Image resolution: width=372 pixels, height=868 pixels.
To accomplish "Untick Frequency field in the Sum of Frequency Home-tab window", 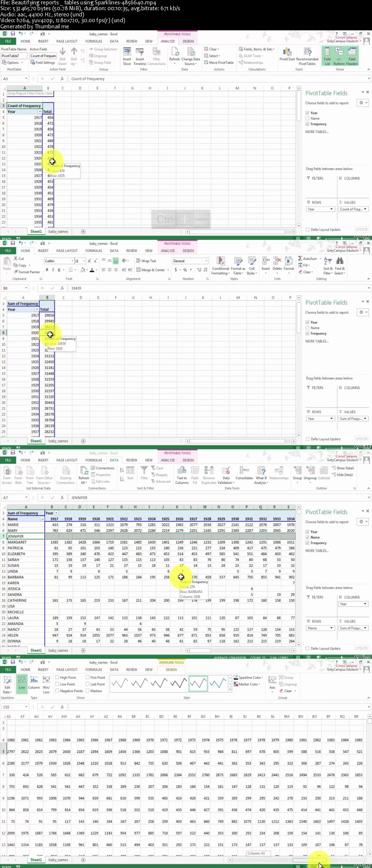I will (307, 333).
